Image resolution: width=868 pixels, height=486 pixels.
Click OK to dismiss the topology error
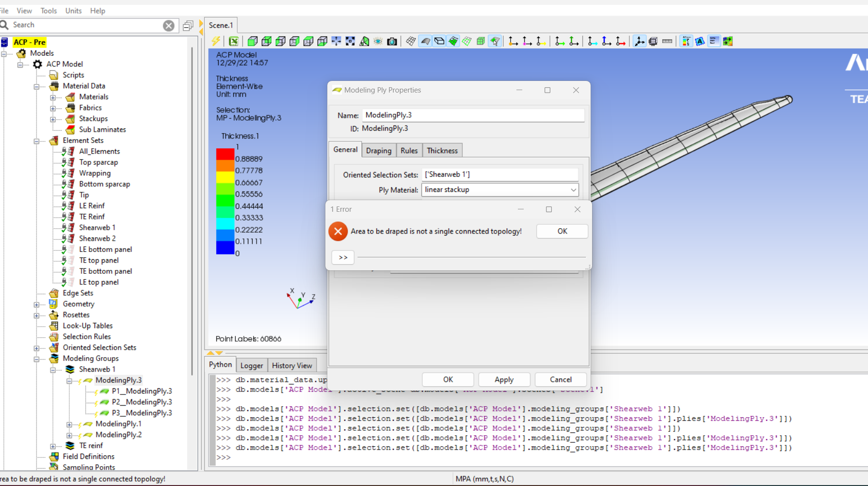[x=562, y=231]
